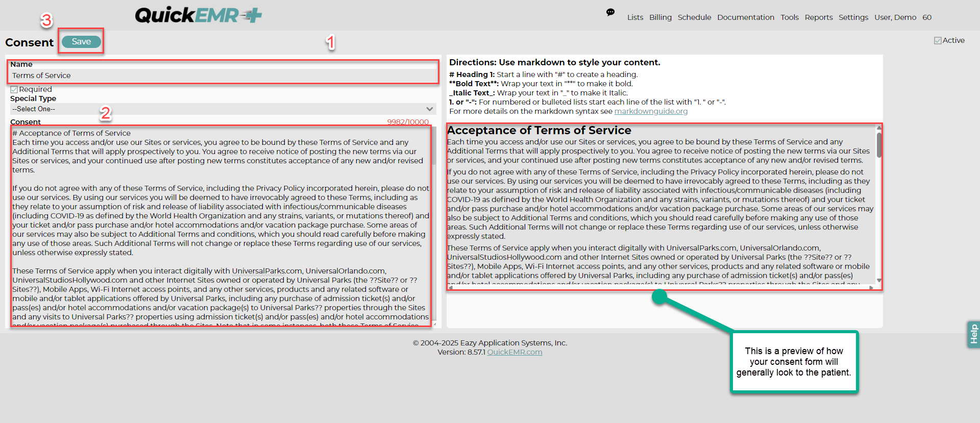Open the chat messages speech-bubble icon
Viewport: 980px width, 423px height.
610,12
